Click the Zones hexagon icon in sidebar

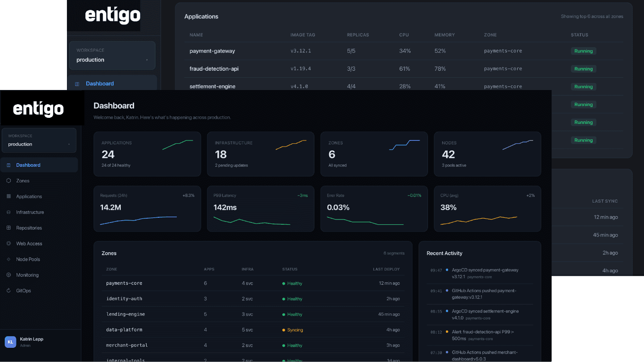click(8, 181)
